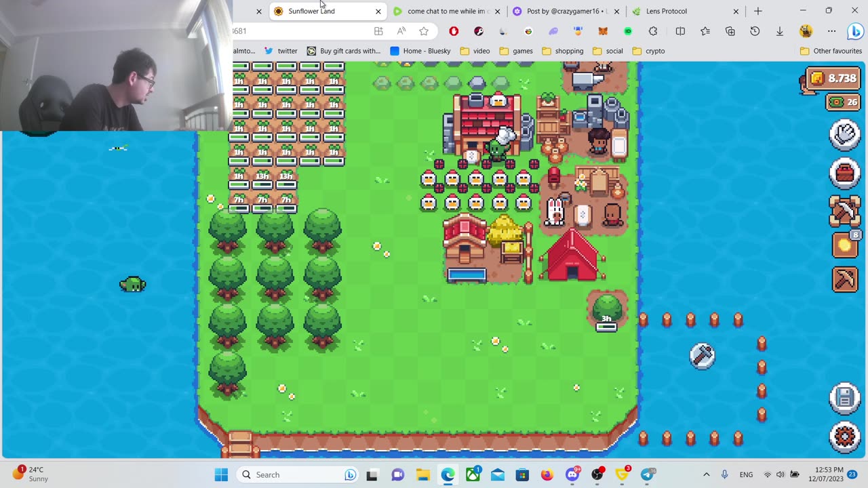868x488 pixels.
Task: Open the Opera-style red O extension
Action: [x=454, y=31]
